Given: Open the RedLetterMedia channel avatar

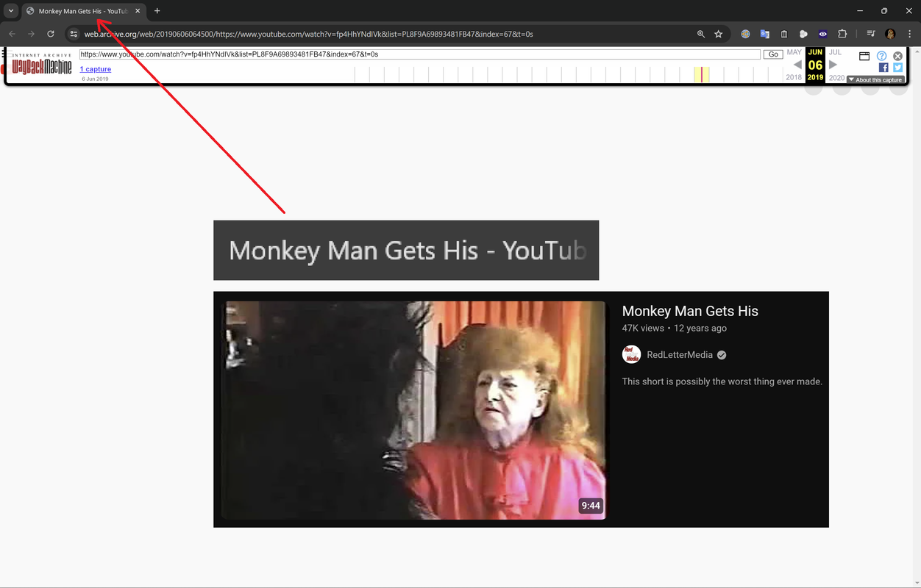Looking at the screenshot, I should (631, 354).
